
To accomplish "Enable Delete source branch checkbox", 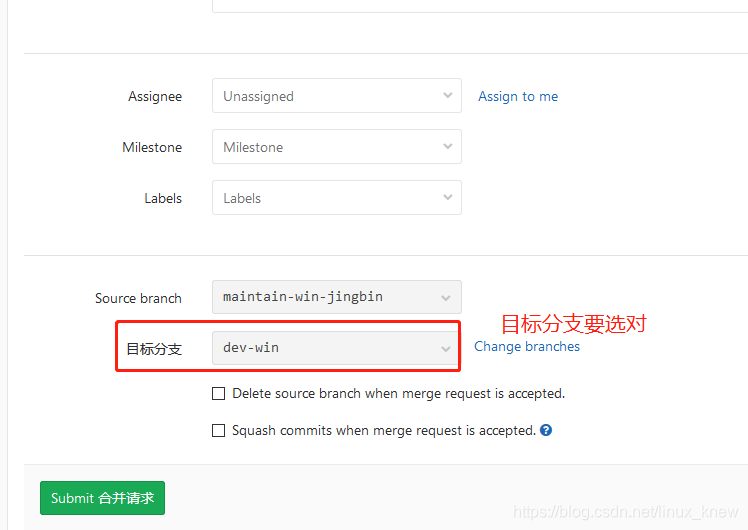I will pos(218,394).
